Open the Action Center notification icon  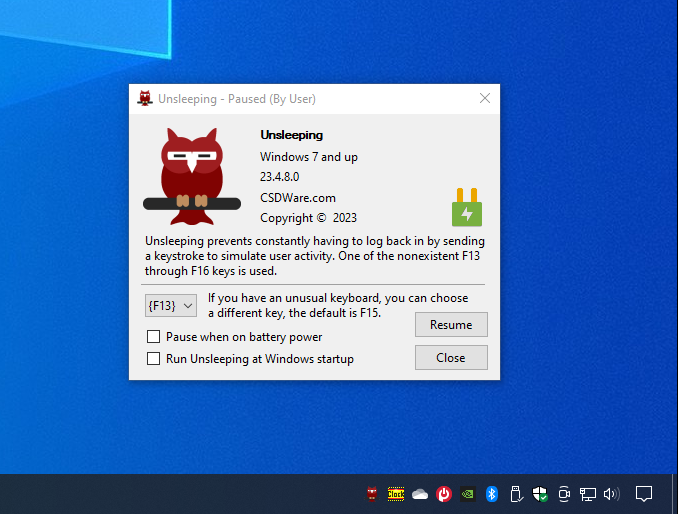[643, 494]
